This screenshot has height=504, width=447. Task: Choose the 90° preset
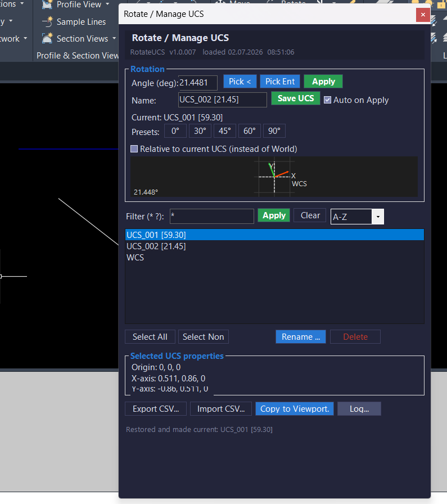point(274,131)
